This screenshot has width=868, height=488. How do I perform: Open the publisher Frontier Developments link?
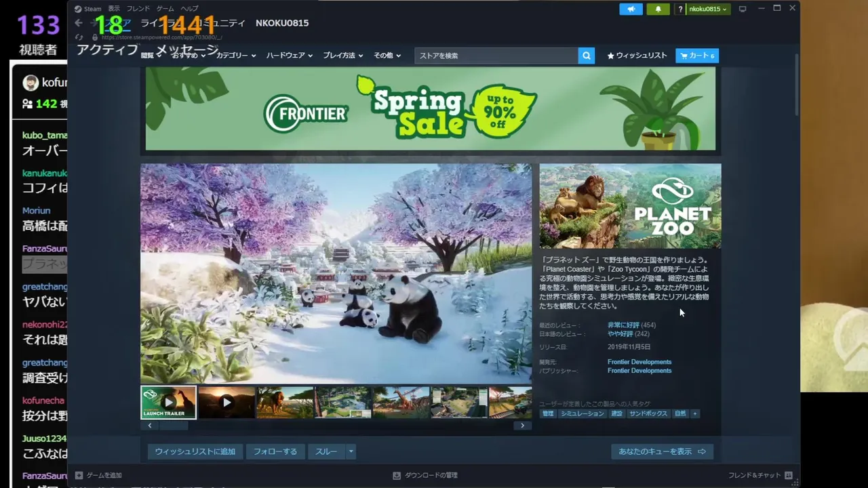tap(639, 371)
